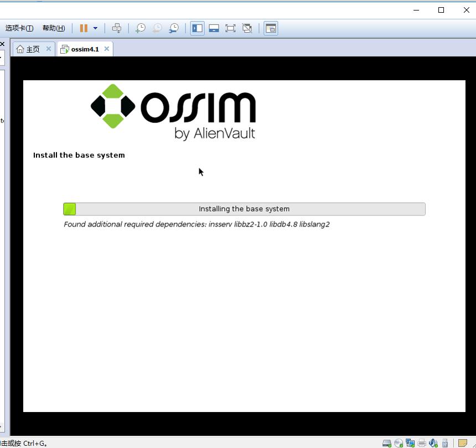Viewport: 476px width, 448px height.
Task: Toggle Unity mode icon
Action: tap(247, 28)
